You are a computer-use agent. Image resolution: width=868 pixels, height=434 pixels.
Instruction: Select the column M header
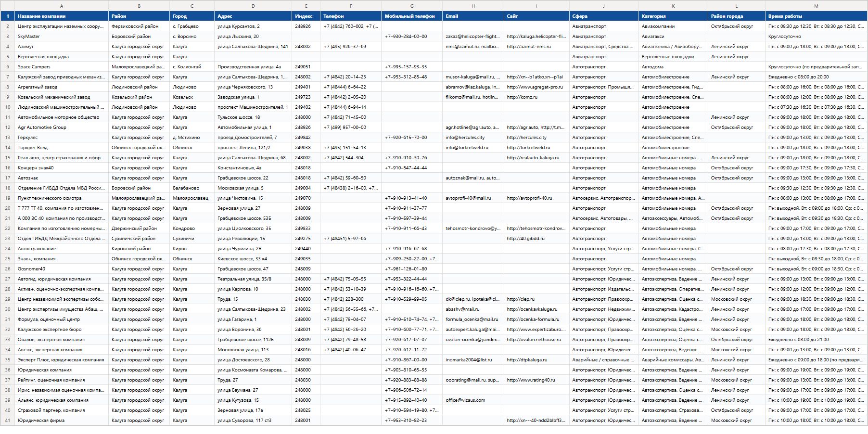click(x=816, y=6)
